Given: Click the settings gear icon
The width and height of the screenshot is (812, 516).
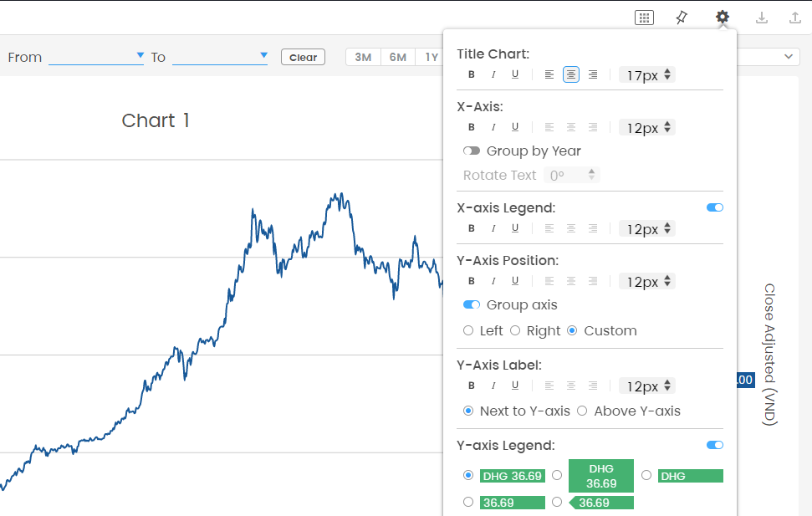Looking at the screenshot, I should (x=723, y=17).
